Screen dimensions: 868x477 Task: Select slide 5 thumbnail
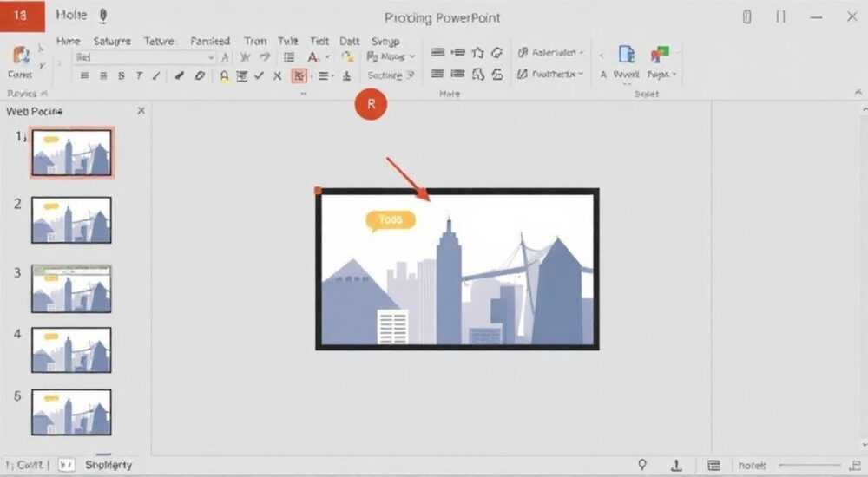[x=71, y=412]
